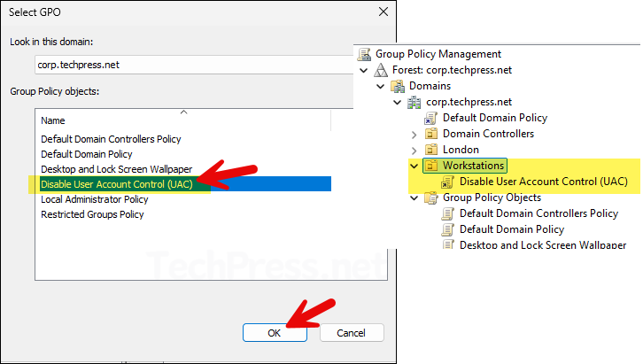
Task: Click the Domain Controllers OU icon
Action: pyautogui.click(x=431, y=134)
